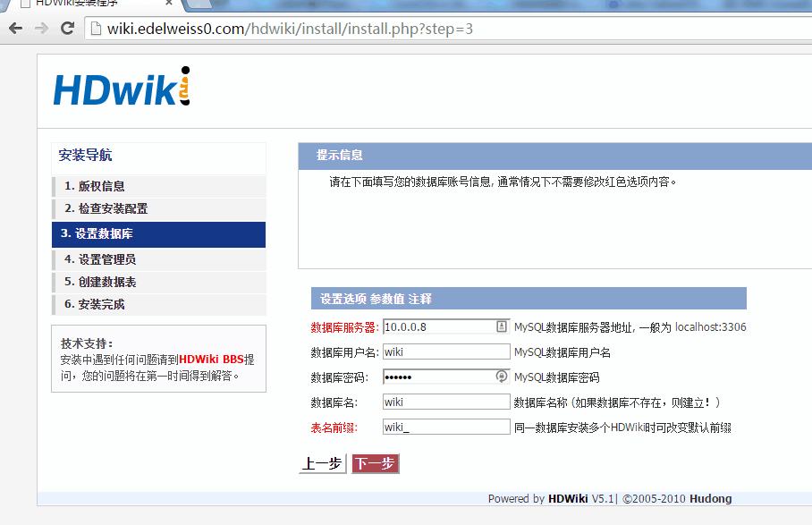Click the autofill icon in the server field
This screenshot has height=525, width=812.
coord(502,326)
